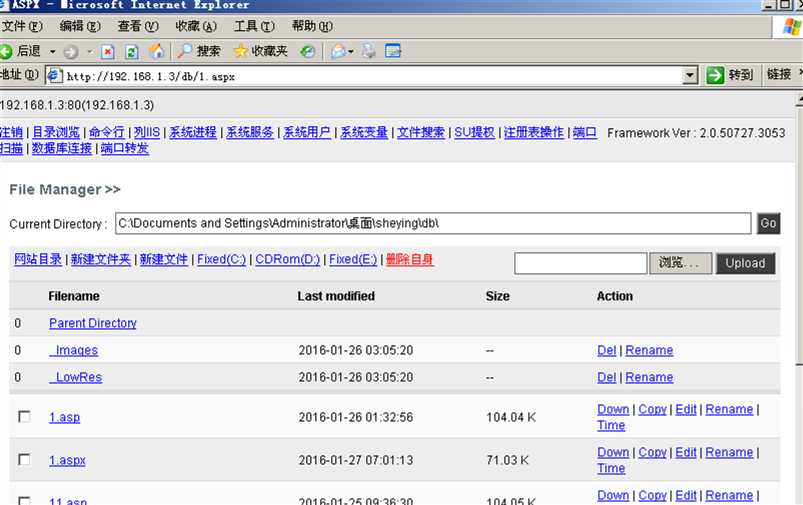Open the 数据库连接 link
The height and width of the screenshot is (505, 803).
tap(62, 149)
